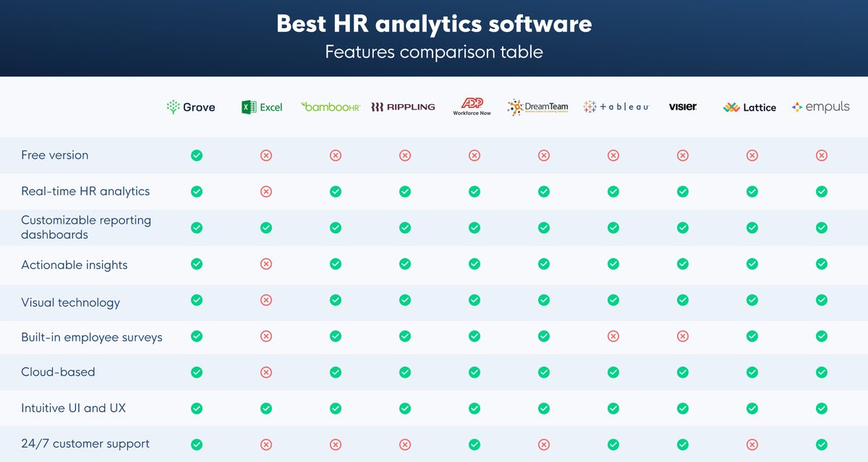
Task: Click Grove's check for Intuitive UI and UX
Action: pyautogui.click(x=197, y=408)
